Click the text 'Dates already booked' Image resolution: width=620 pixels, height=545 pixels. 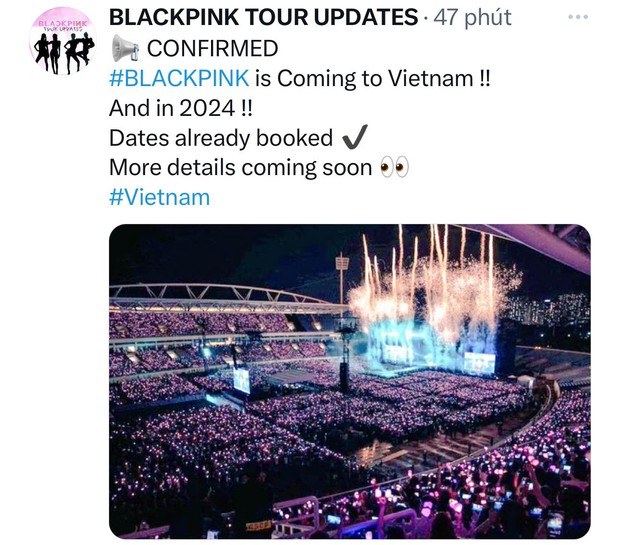point(220,138)
